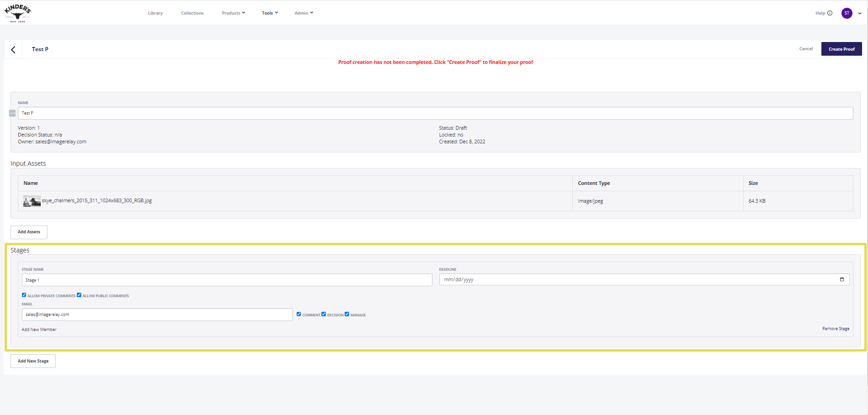Click the Locked: no text

click(x=451, y=135)
